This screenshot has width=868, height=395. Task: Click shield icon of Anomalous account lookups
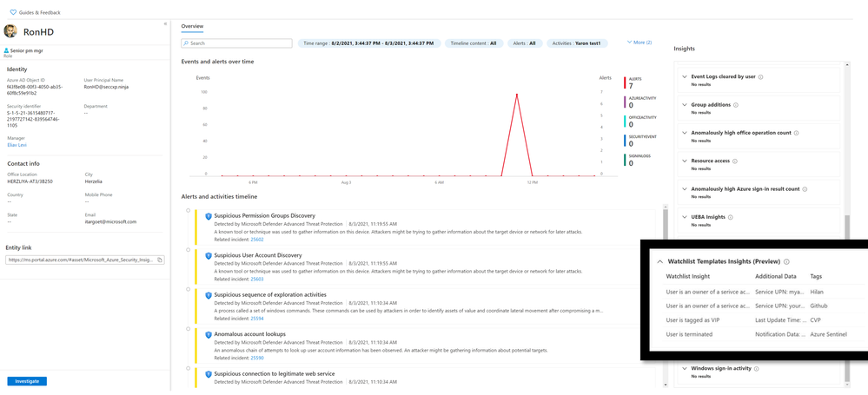(209, 334)
